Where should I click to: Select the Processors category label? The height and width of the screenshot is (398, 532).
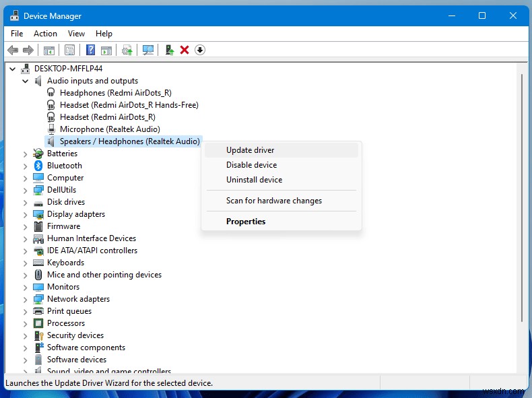pyautogui.click(x=66, y=323)
